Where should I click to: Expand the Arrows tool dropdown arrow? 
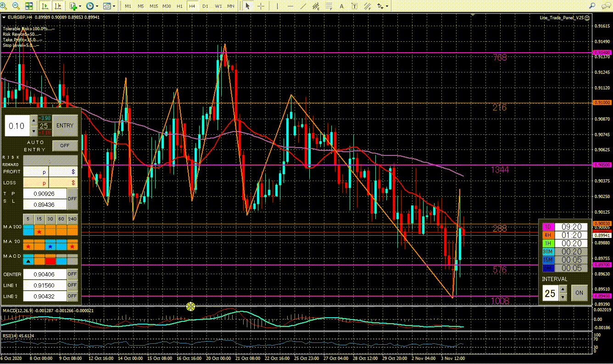(x=387, y=6)
